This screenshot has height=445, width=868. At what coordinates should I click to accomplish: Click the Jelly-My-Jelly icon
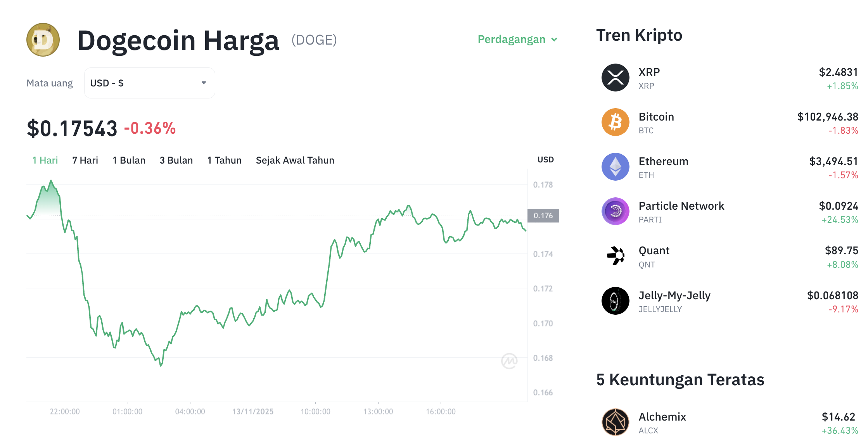coord(615,301)
